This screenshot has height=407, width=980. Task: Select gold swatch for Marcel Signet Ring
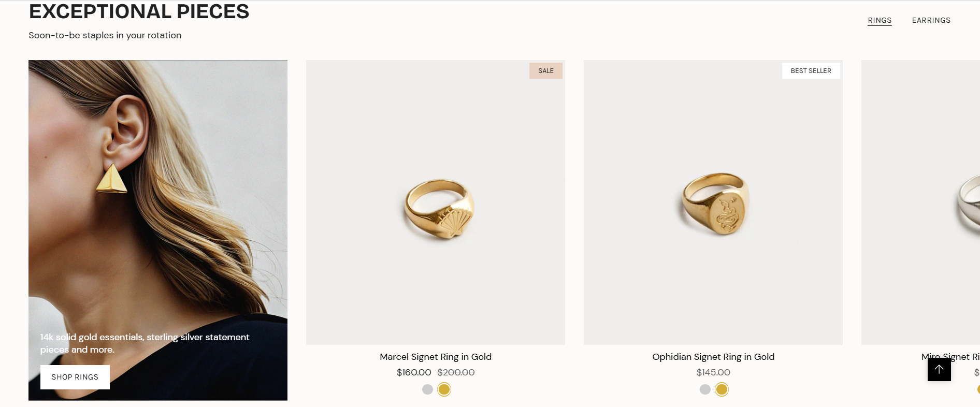click(444, 389)
